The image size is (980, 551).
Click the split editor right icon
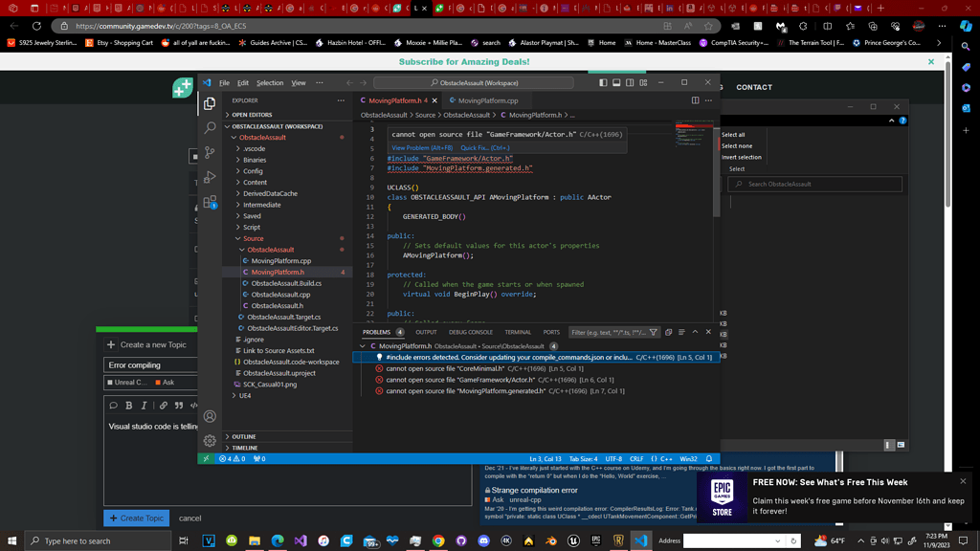click(695, 100)
